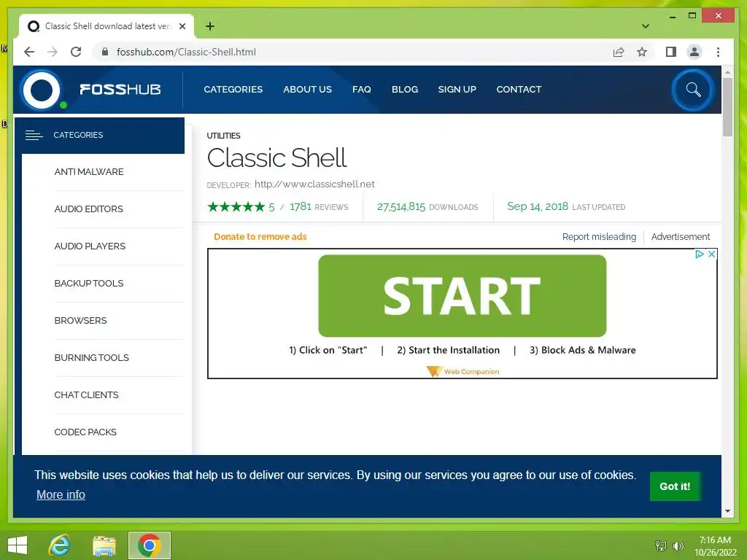Click the browser back arrow
Viewport: 747px width, 560px height.
click(29, 52)
